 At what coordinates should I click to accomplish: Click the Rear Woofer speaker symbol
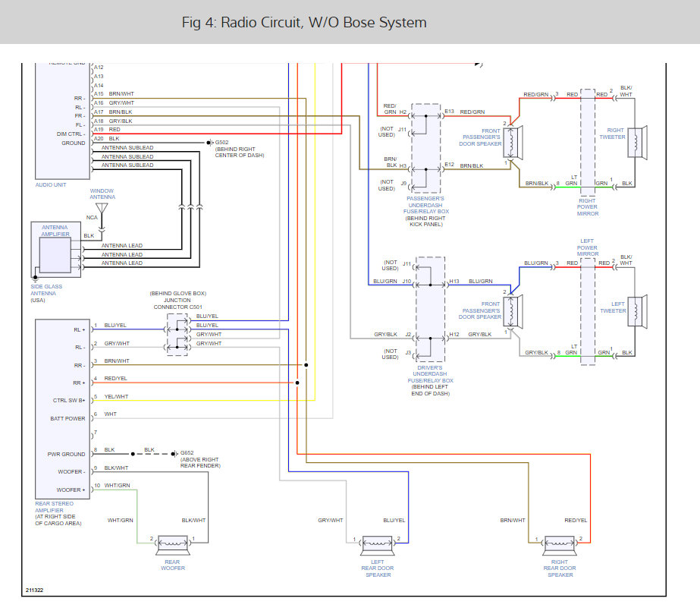pos(173,545)
